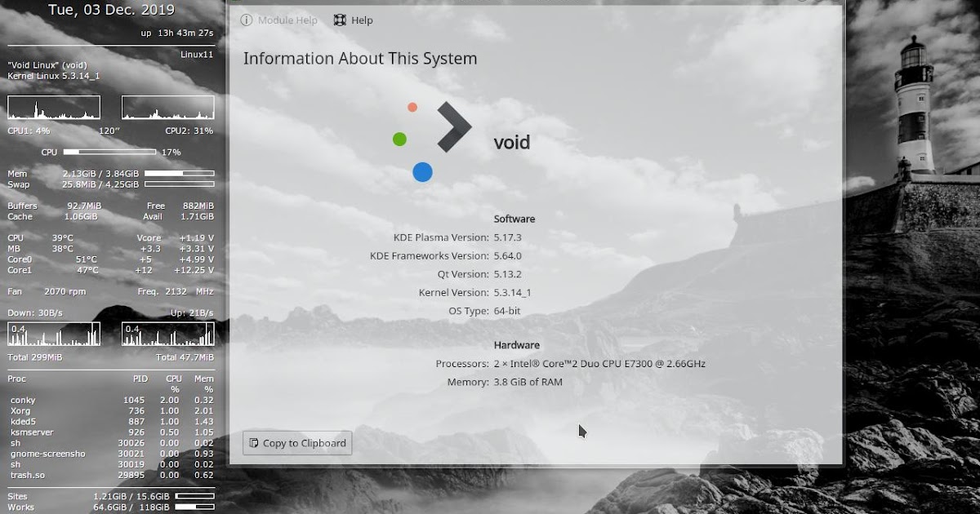Click the Download speed graph in conky

click(53, 335)
